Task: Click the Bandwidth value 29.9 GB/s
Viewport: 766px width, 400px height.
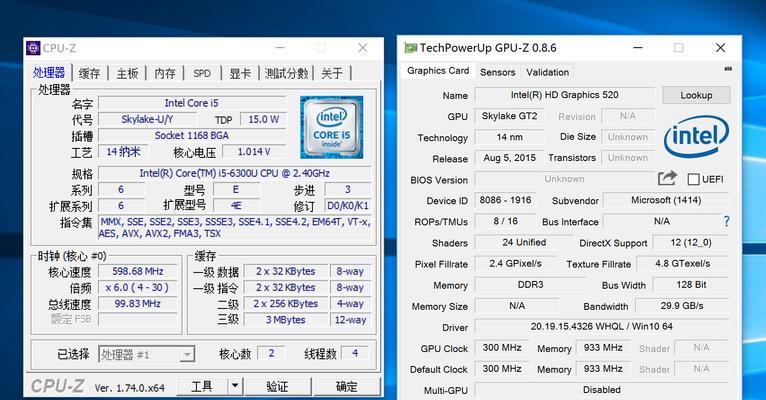Action: (682, 306)
